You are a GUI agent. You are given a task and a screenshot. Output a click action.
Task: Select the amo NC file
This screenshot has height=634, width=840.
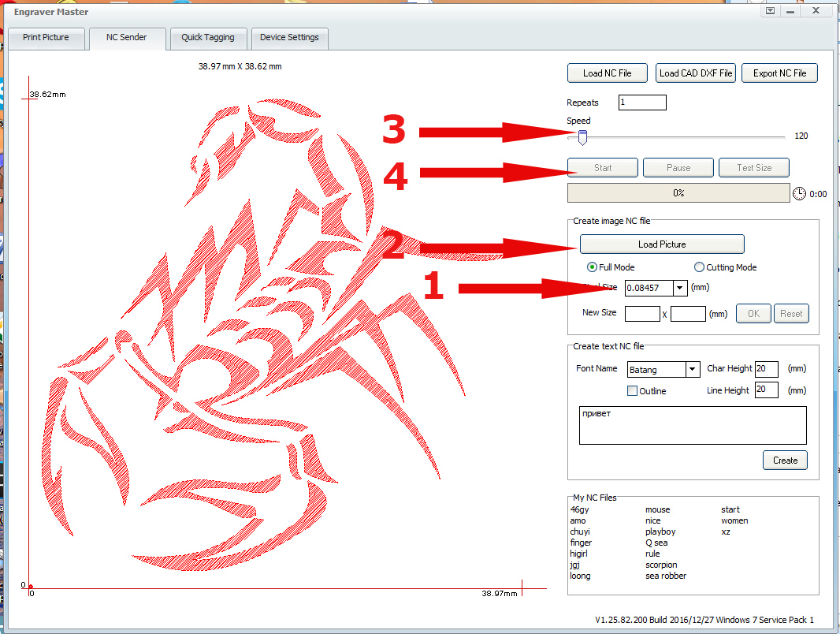[x=578, y=520]
